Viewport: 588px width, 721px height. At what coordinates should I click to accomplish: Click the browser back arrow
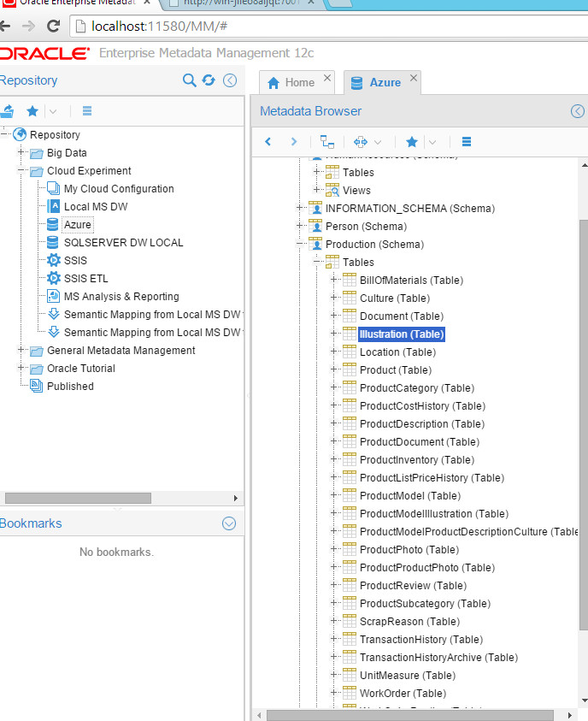5,27
